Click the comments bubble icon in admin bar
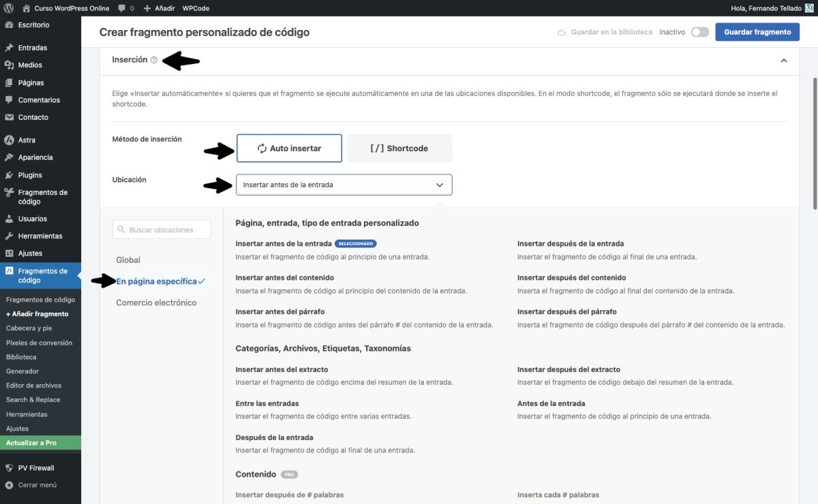 (121, 8)
